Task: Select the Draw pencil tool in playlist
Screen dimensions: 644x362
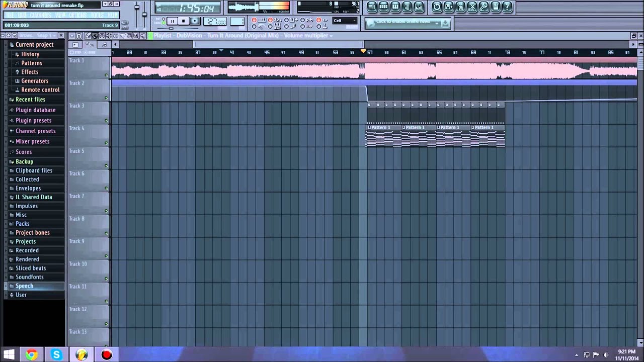Action: pyautogui.click(x=88, y=36)
